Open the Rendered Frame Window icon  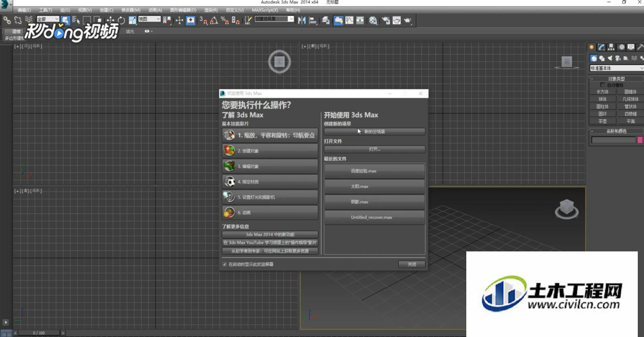(x=397, y=20)
